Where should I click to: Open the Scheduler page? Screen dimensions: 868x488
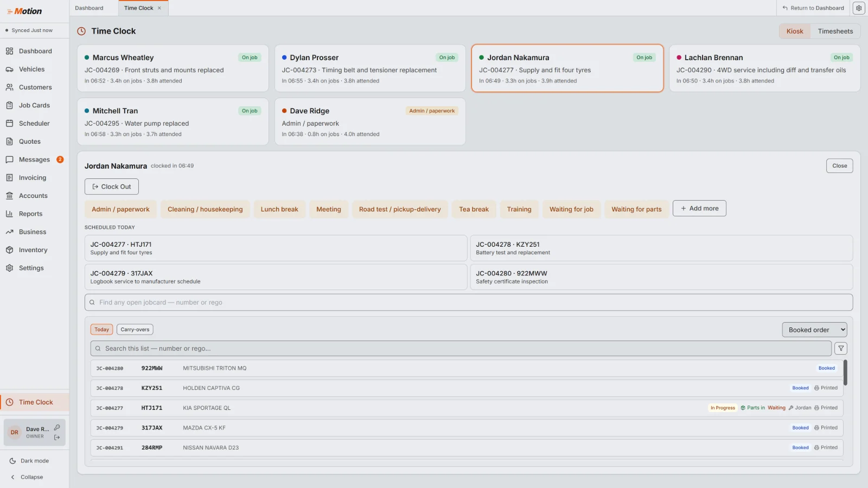[x=35, y=124]
